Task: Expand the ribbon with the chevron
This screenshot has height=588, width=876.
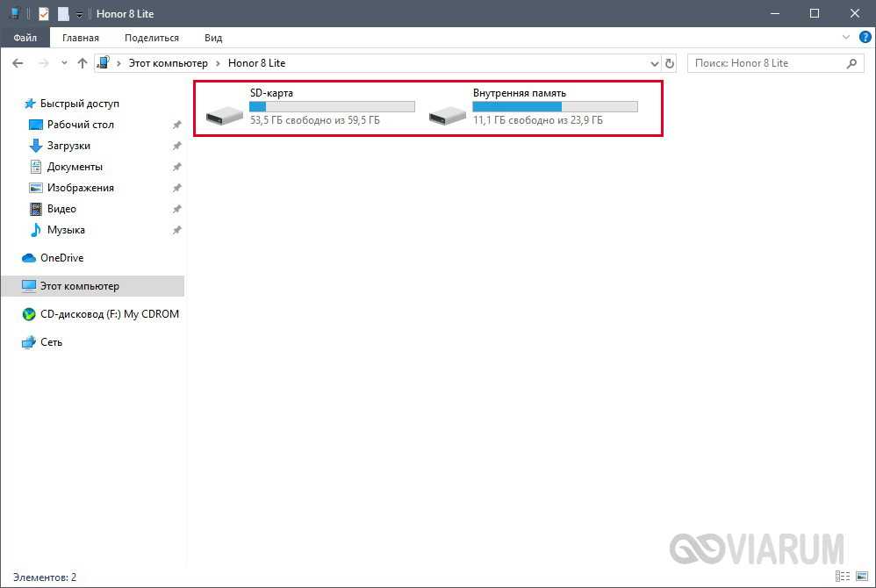Action: point(846,38)
